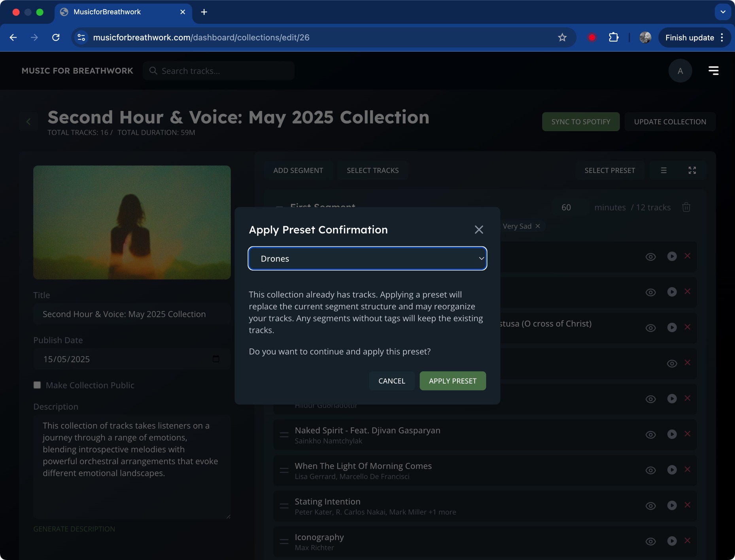Toggle visibility of Iconography track

pyautogui.click(x=650, y=541)
